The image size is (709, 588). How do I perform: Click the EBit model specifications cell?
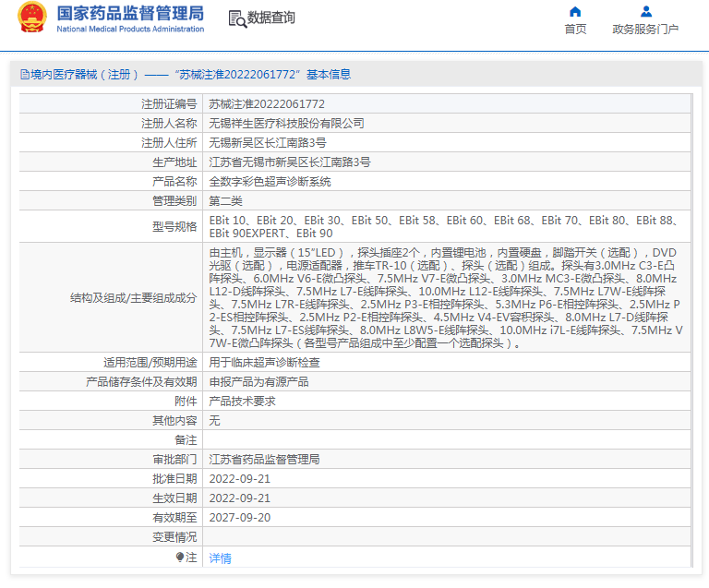[446, 226]
